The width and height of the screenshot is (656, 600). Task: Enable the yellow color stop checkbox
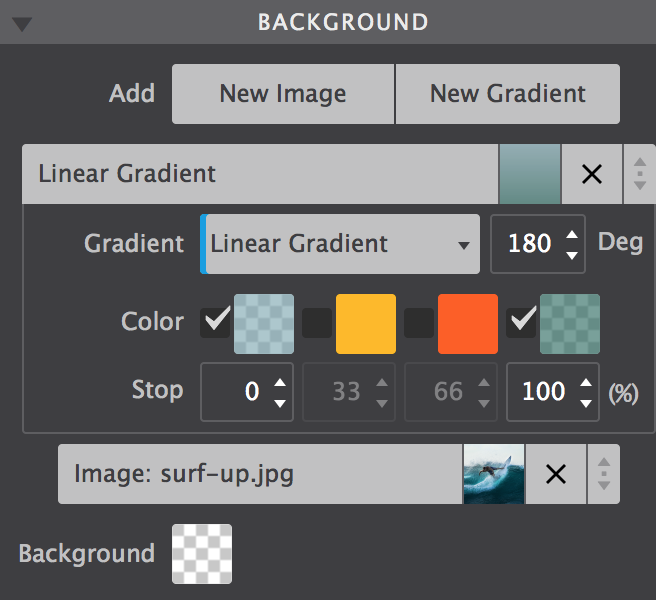pyautogui.click(x=318, y=323)
